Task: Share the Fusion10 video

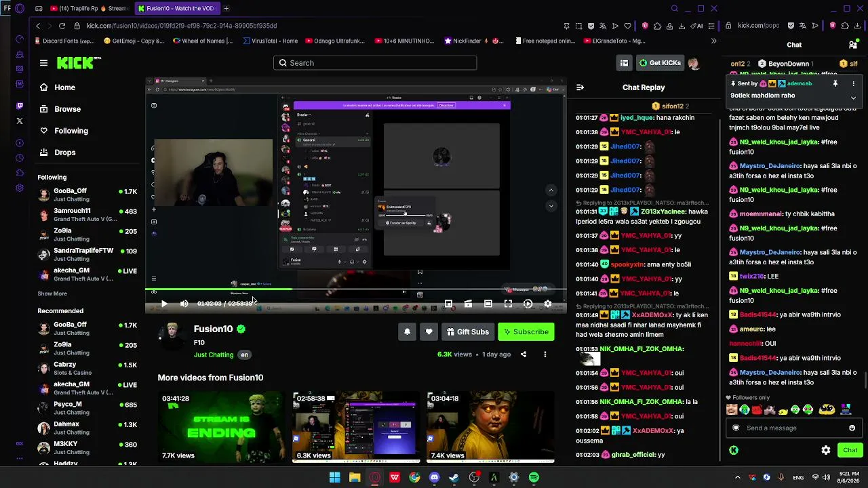Action: click(524, 354)
